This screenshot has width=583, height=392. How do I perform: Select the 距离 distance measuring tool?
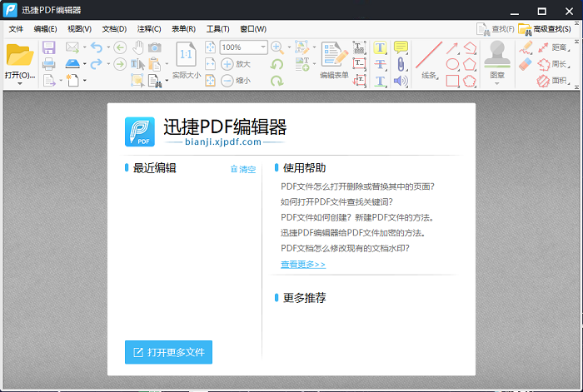coord(554,47)
